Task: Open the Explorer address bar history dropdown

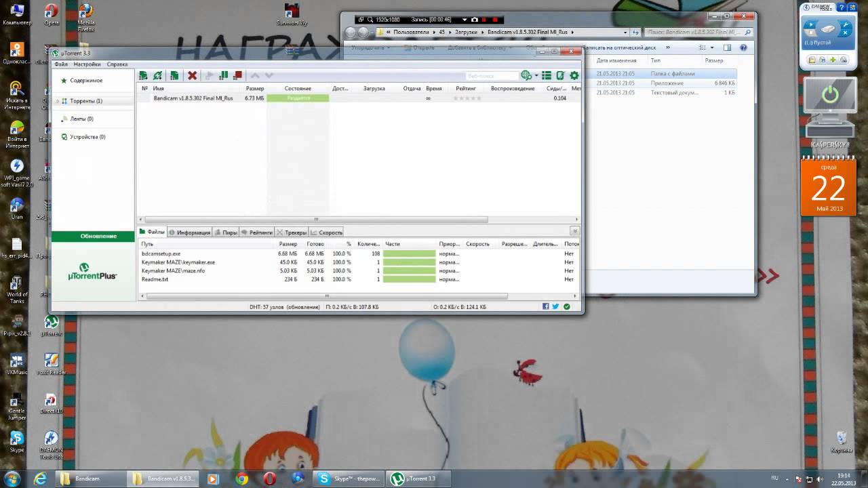Action: (625, 32)
